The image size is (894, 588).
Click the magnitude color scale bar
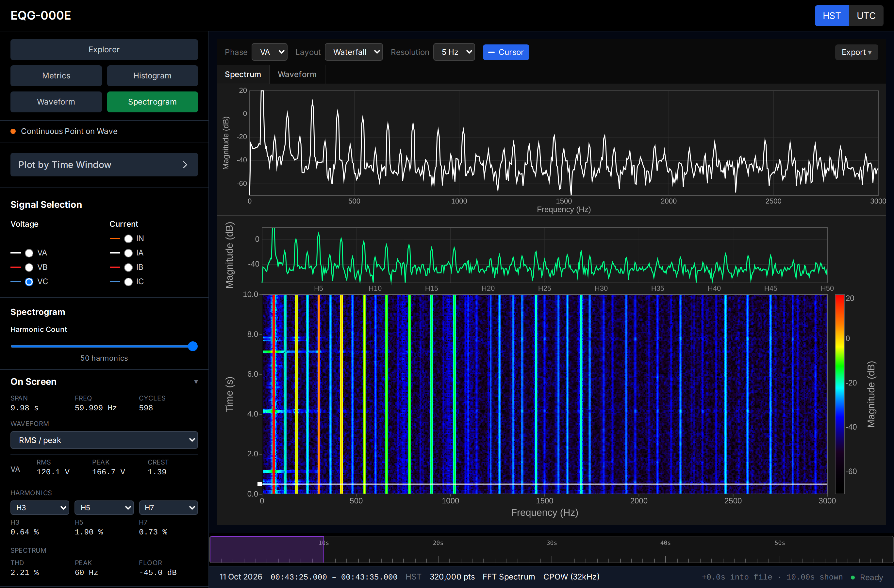pyautogui.click(x=839, y=394)
